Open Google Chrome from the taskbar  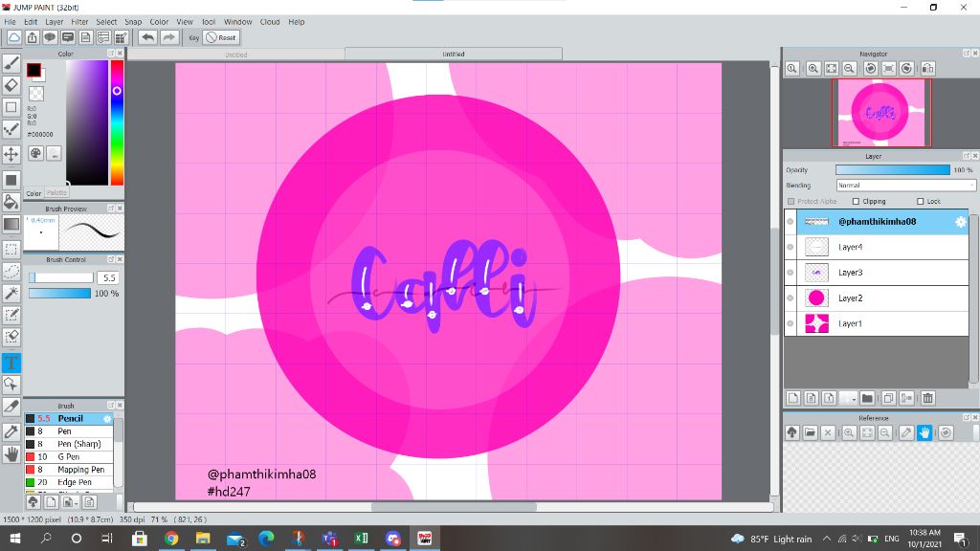click(171, 538)
